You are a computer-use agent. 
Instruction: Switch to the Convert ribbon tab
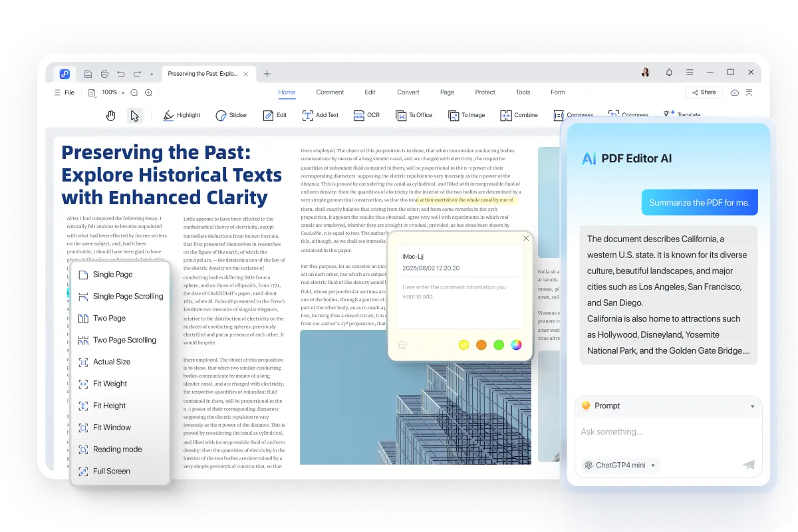tap(408, 92)
